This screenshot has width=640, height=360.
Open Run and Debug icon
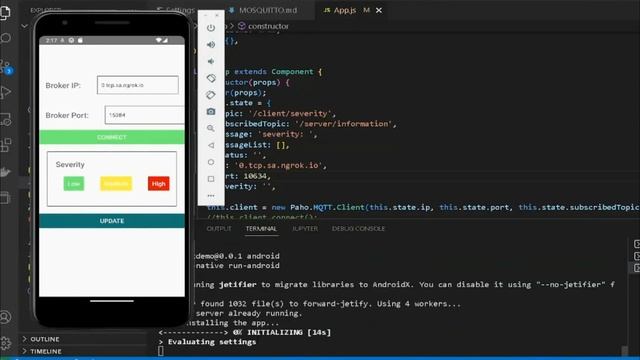(5, 93)
